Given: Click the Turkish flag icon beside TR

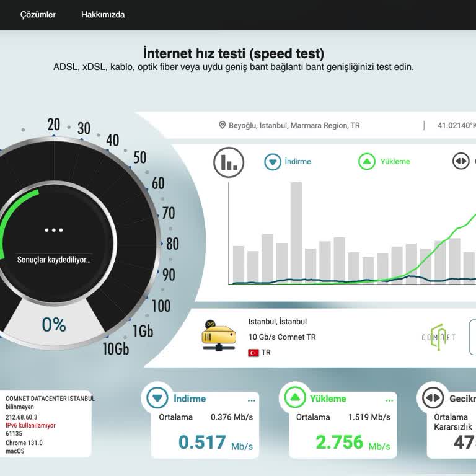Looking at the screenshot, I should click(253, 353).
